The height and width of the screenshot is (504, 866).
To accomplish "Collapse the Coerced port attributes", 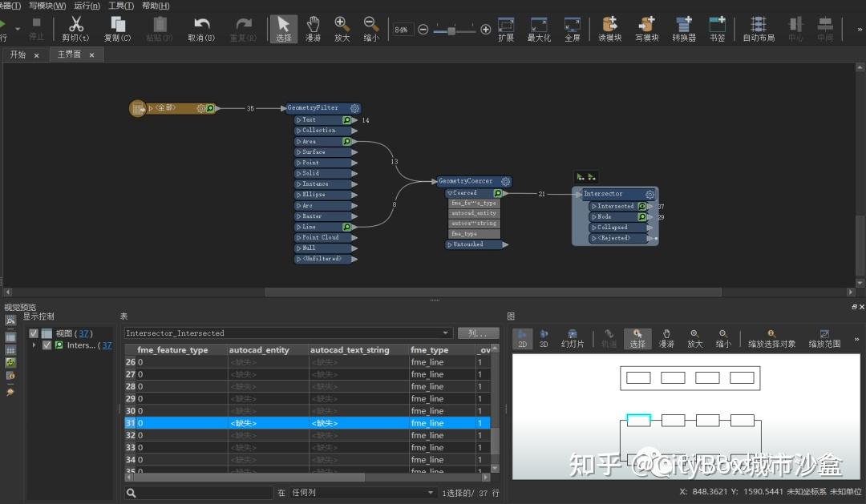I will (x=450, y=193).
